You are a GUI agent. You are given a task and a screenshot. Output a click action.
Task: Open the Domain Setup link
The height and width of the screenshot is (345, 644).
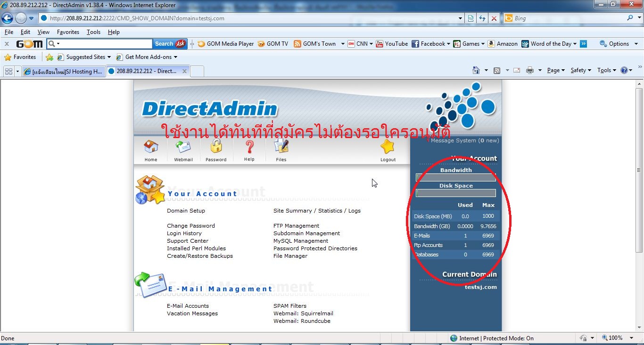pos(186,211)
